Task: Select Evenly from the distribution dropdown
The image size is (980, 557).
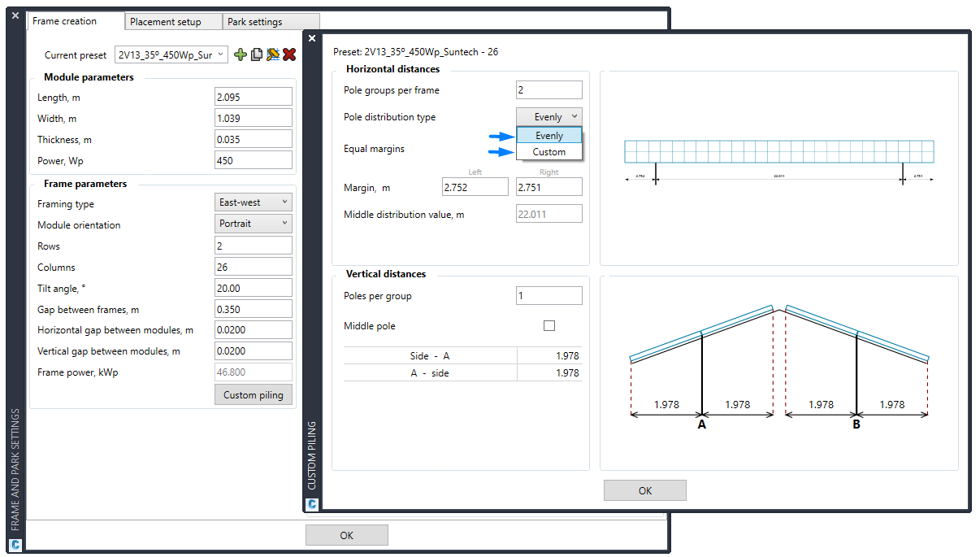Action: (549, 135)
